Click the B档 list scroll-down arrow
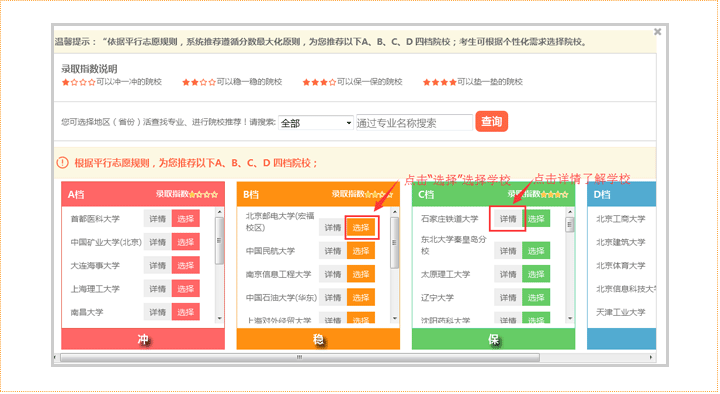 pyautogui.click(x=395, y=318)
